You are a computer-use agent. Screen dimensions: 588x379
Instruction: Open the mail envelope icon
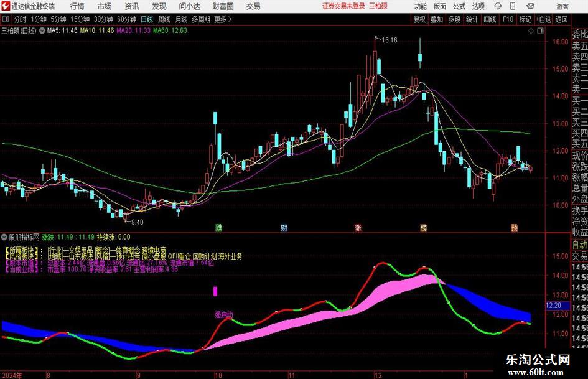(530, 6)
